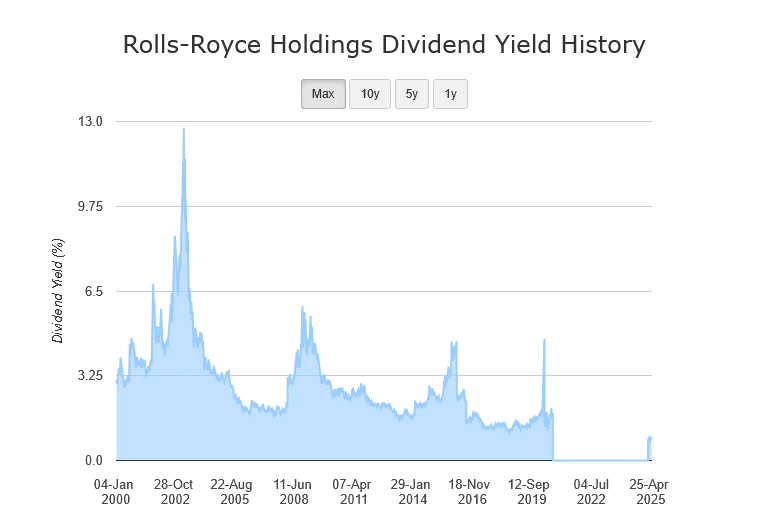Choose the 1y time range

(450, 94)
